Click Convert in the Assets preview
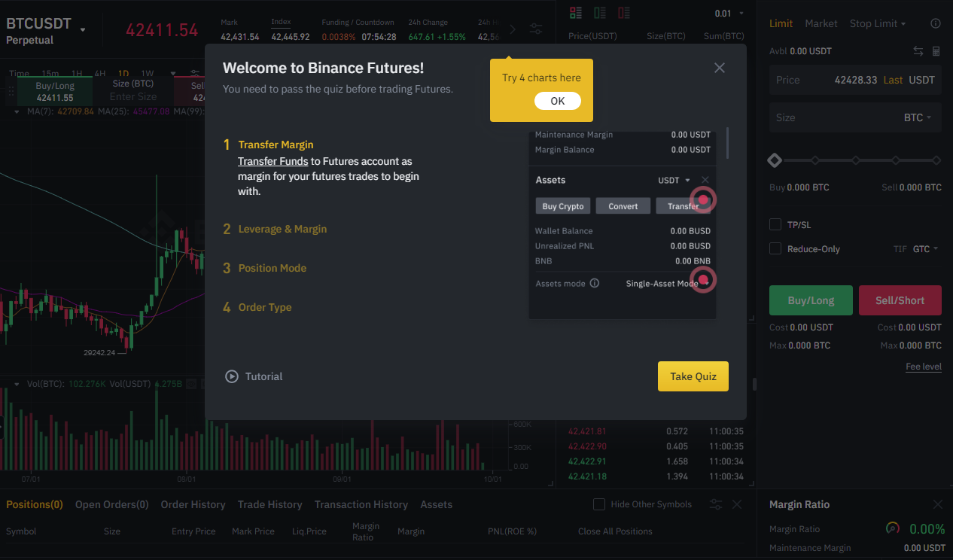The width and height of the screenshot is (953, 560). pos(623,206)
